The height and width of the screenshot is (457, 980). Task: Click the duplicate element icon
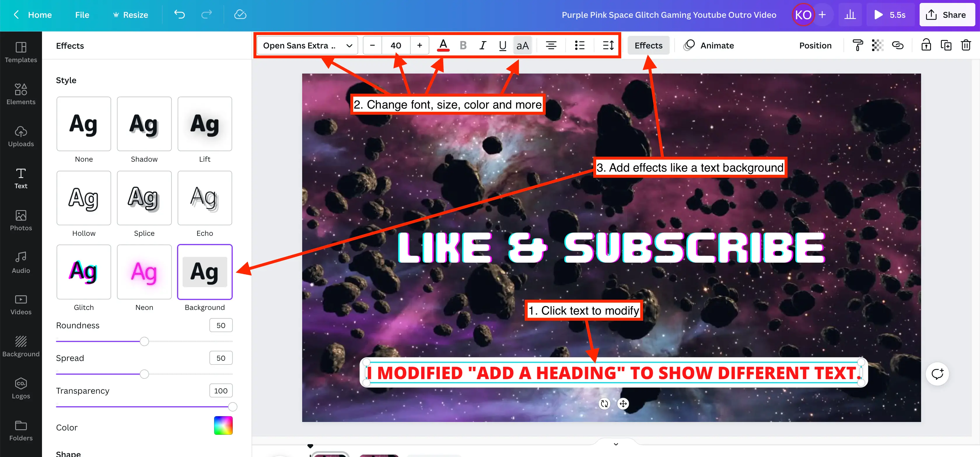946,45
